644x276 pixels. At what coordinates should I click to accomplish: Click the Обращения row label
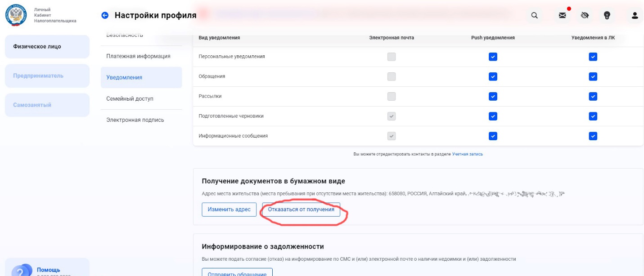[x=212, y=76]
